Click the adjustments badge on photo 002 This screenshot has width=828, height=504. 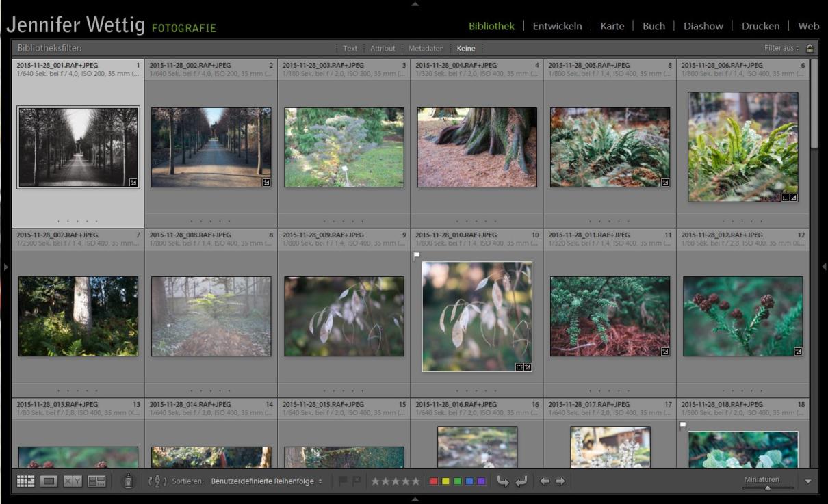click(x=266, y=183)
